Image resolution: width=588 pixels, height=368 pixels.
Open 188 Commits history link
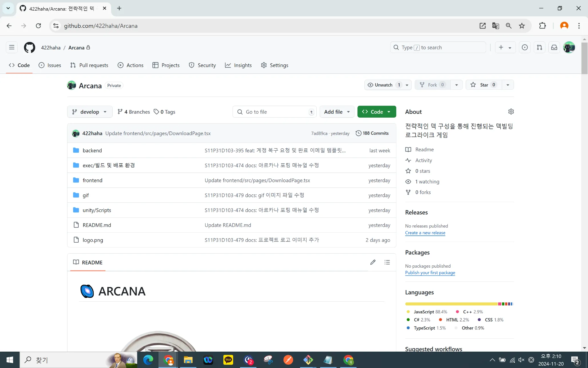tap(372, 133)
